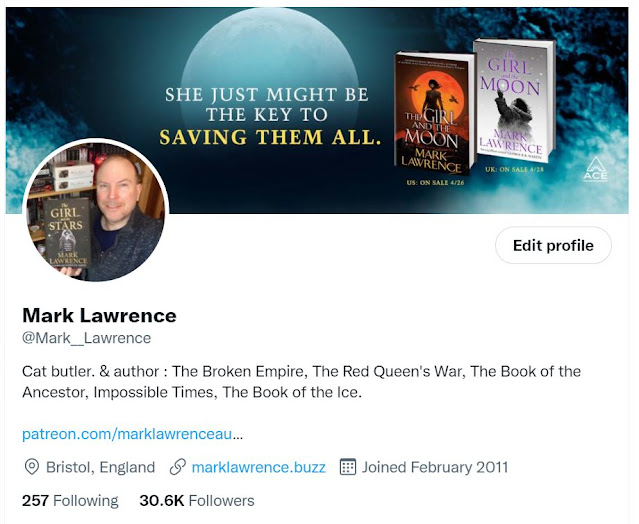The height and width of the screenshot is (524, 639).
Task: Open the profile picture avatar
Action: tap(96, 210)
